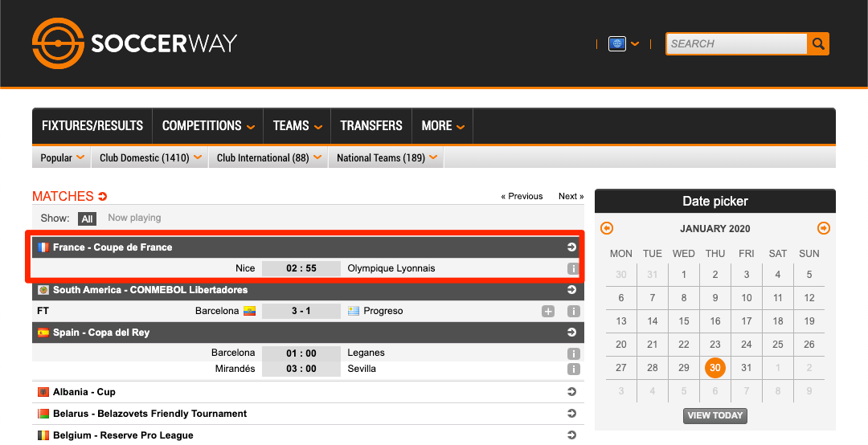Open info icon for Nice vs Olympique Lyonnais
The width and height of the screenshot is (868, 445).
pos(573,269)
